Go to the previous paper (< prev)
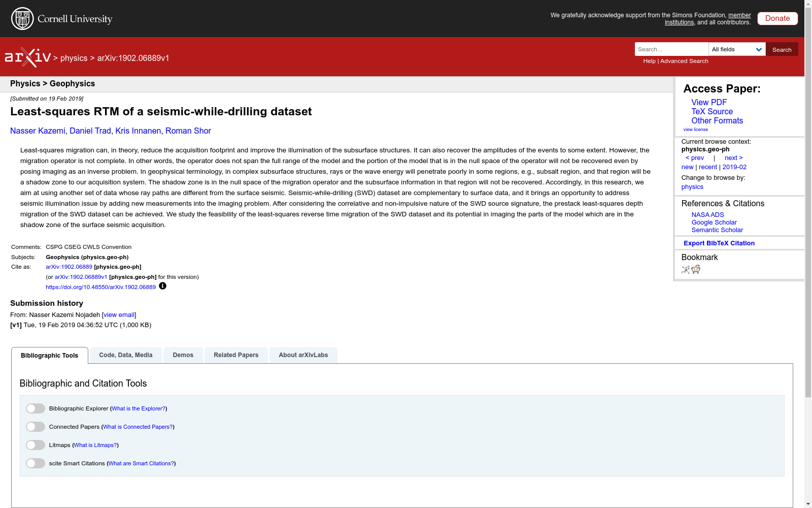 coord(695,158)
